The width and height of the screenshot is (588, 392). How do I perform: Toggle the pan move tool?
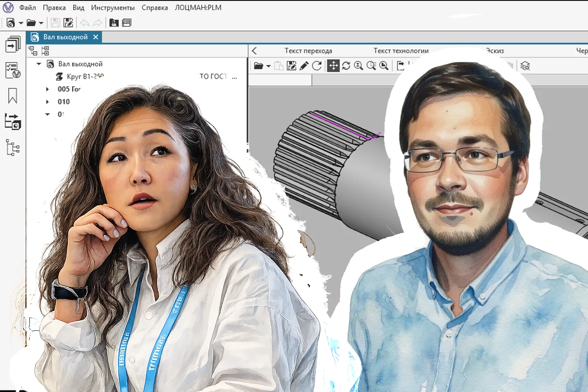pos(333,66)
